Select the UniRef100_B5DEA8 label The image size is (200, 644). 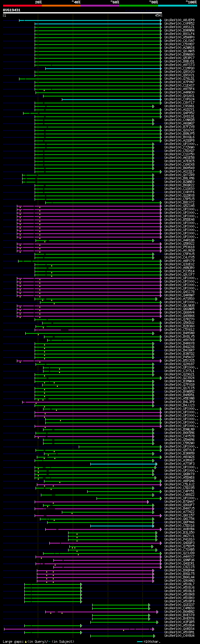point(179,220)
